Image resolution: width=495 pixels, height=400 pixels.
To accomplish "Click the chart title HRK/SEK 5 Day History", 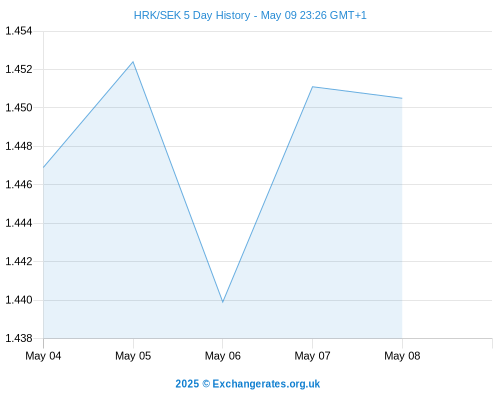I will [x=192, y=15].
